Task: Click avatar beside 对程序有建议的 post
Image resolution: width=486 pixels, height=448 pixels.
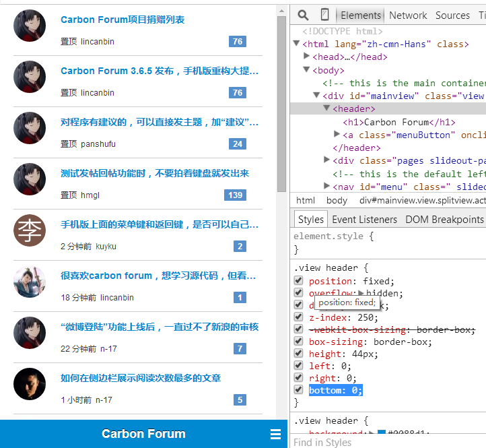Action: point(30,128)
